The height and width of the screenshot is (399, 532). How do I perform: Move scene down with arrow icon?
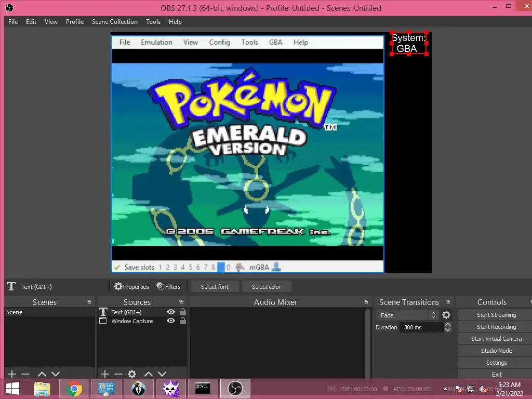click(x=56, y=374)
